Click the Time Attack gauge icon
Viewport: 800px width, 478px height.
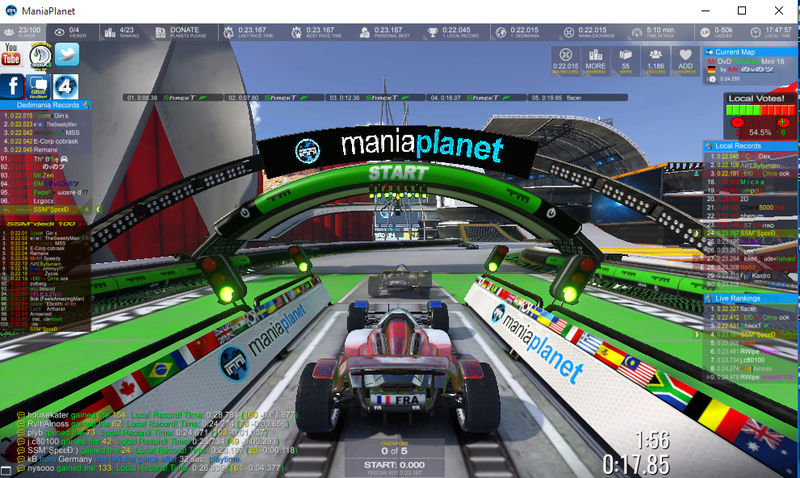(x=637, y=33)
